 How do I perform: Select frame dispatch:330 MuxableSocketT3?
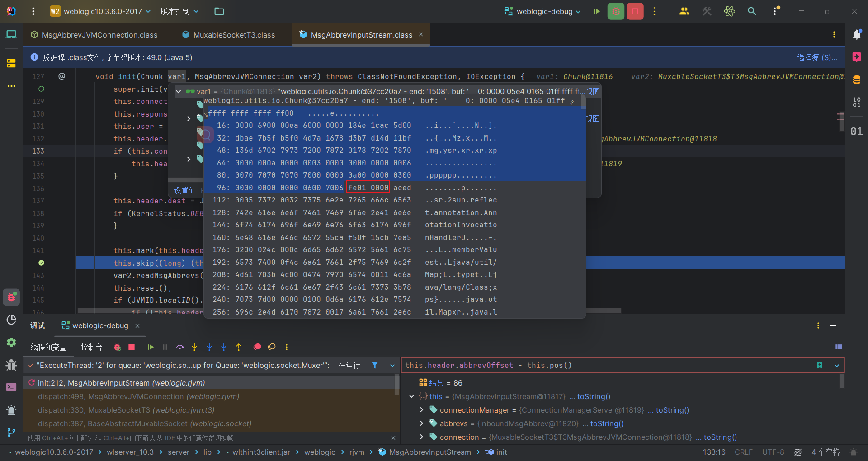pos(126,410)
